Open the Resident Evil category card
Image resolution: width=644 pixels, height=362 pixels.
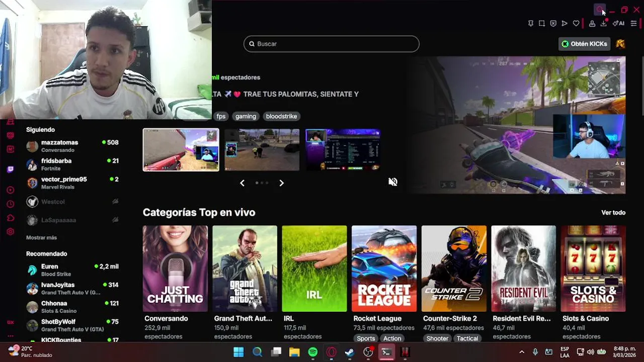tap(524, 268)
